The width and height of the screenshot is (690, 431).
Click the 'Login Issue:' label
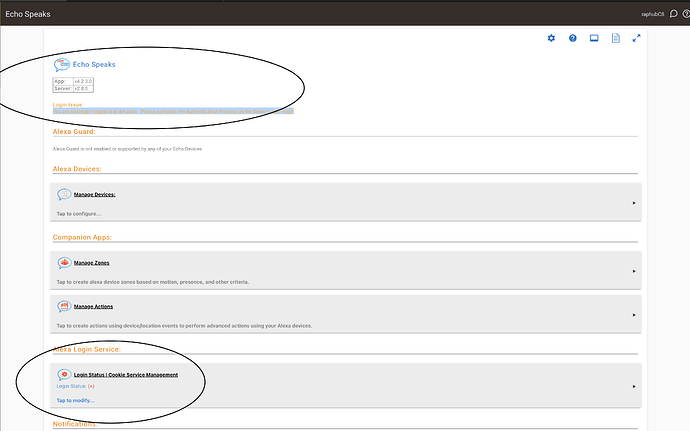(68, 105)
